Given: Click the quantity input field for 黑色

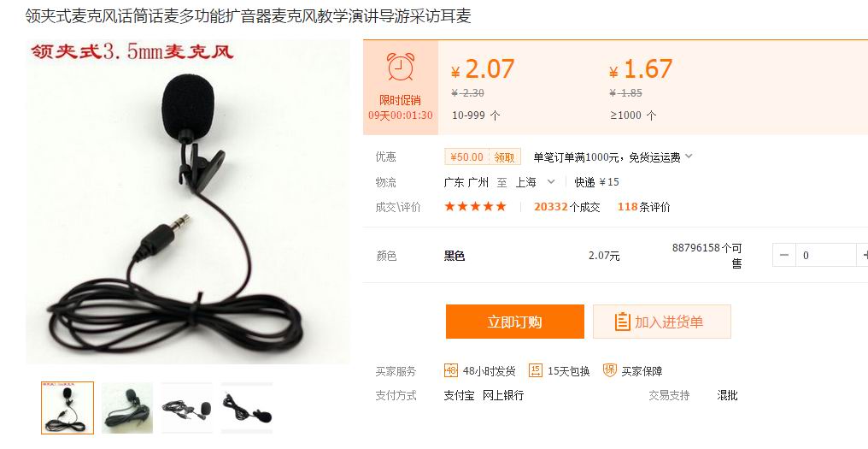Looking at the screenshot, I should coord(826,255).
